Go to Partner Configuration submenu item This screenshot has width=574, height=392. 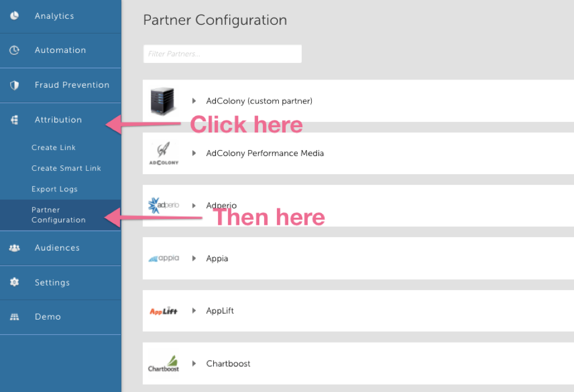point(58,215)
